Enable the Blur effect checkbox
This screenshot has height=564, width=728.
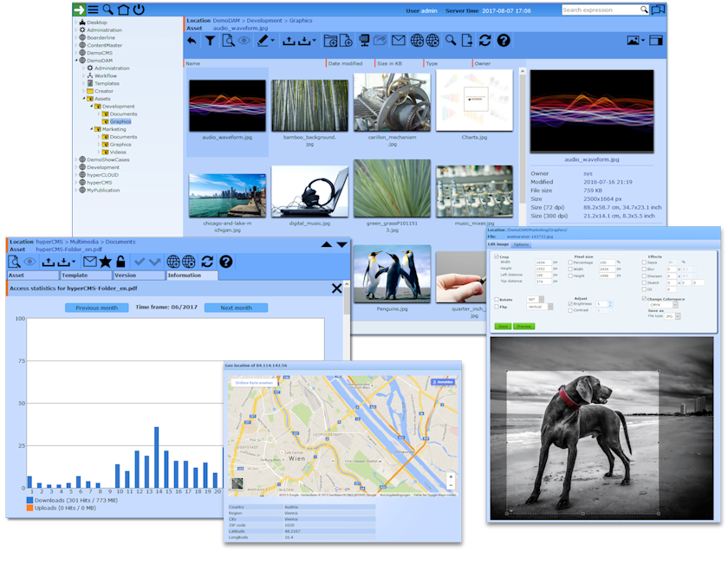(x=644, y=269)
